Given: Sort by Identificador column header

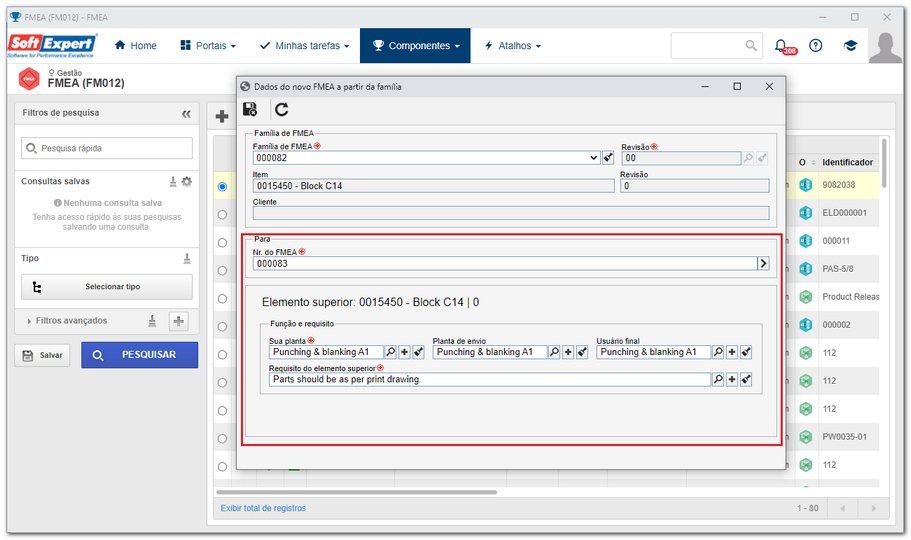Looking at the screenshot, I should tap(847, 162).
